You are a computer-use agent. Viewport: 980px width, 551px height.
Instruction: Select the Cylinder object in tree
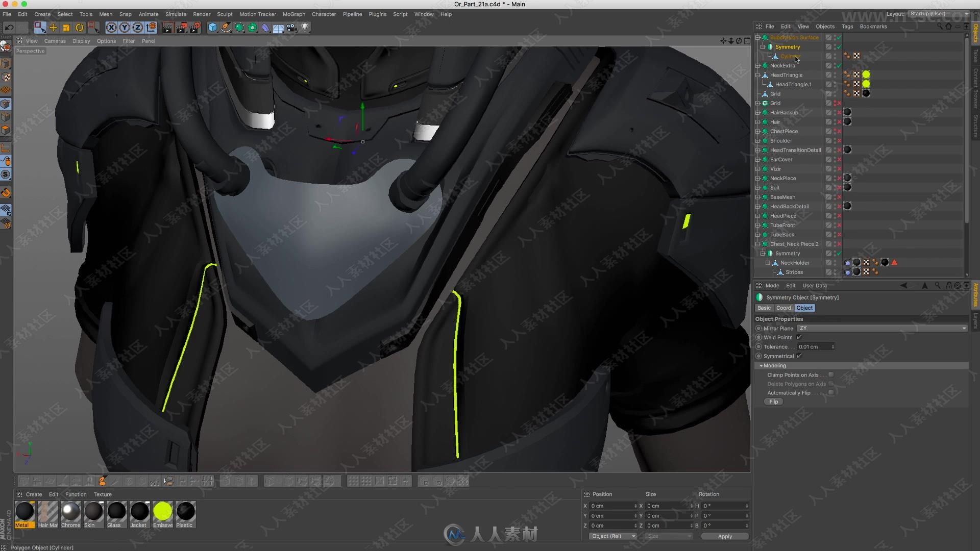click(790, 57)
